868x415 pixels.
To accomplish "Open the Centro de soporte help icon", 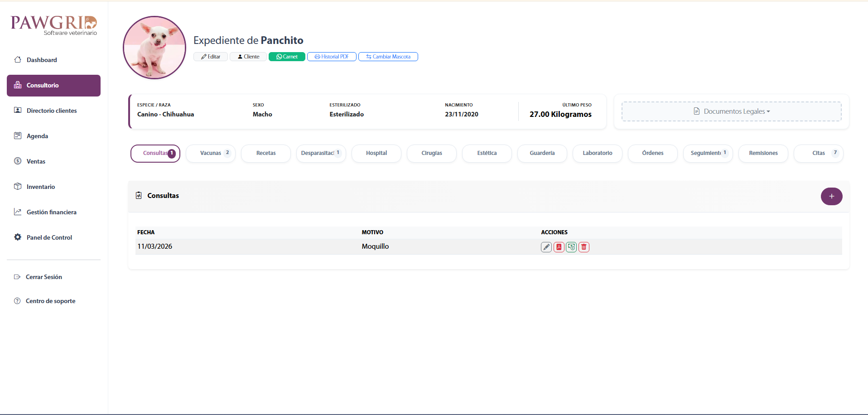I will (x=17, y=301).
